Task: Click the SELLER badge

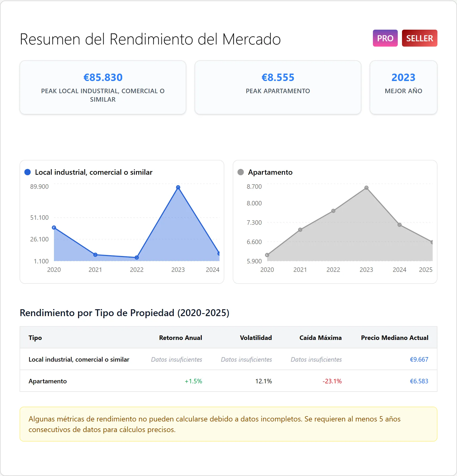Action: [419, 38]
